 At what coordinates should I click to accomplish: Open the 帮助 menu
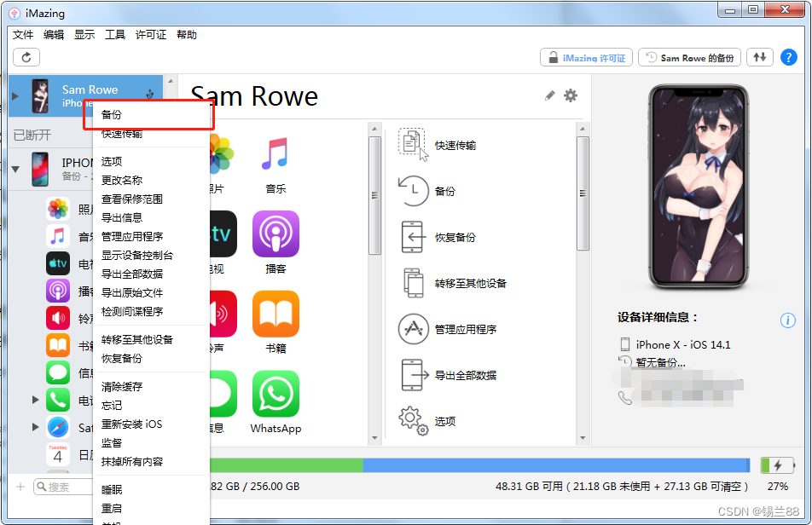[x=187, y=35]
